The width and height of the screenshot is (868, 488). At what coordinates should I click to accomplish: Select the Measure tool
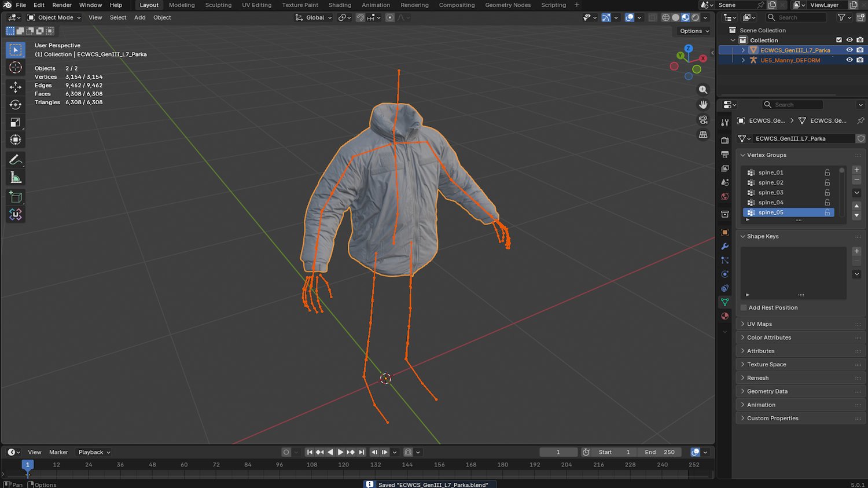[x=16, y=178]
